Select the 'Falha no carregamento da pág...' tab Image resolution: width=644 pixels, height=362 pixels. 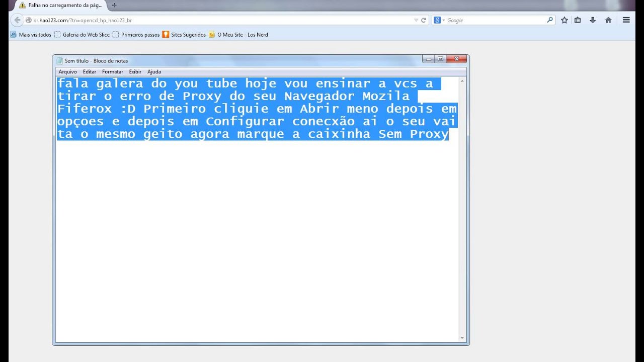pyautogui.click(x=61, y=5)
